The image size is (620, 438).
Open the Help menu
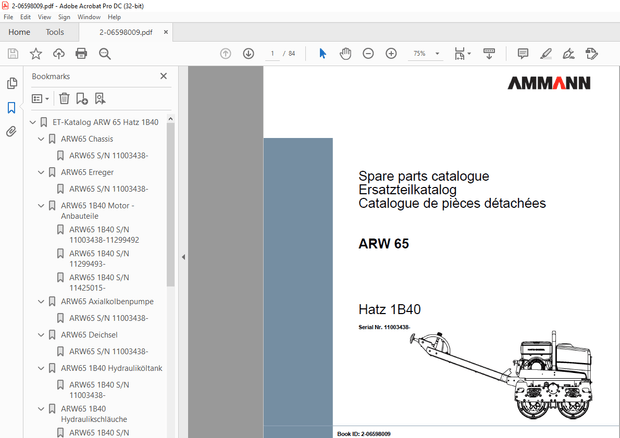(114, 17)
